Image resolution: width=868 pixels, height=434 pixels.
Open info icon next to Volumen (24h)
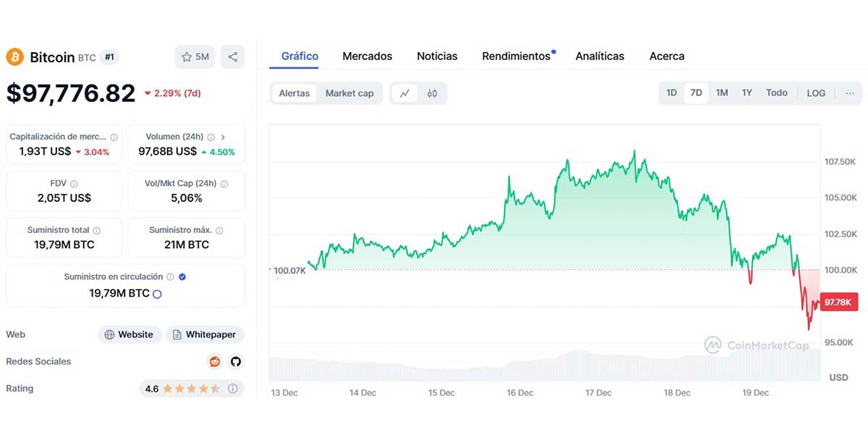(210, 137)
